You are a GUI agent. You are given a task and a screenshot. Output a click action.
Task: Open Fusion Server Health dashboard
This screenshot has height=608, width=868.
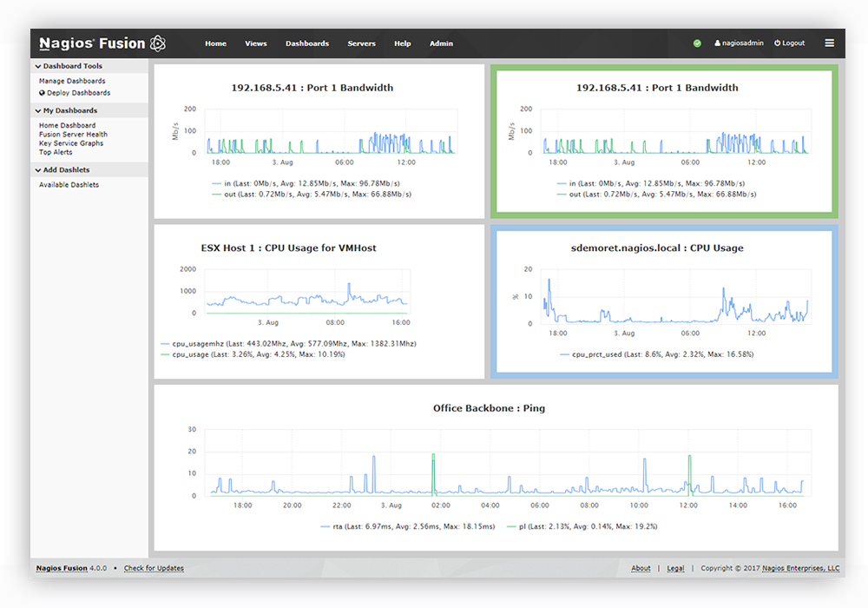(x=73, y=135)
